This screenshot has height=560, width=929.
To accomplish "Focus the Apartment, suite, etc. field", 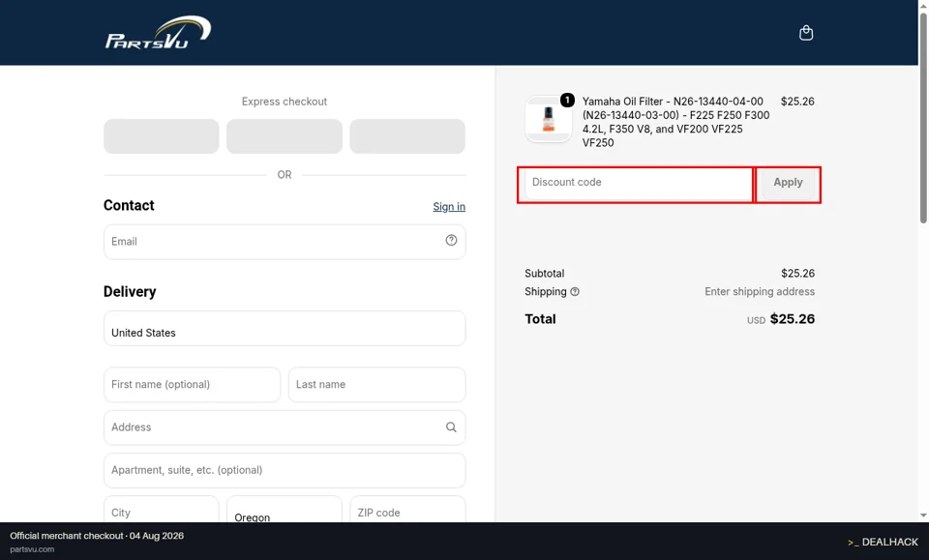I will [285, 470].
